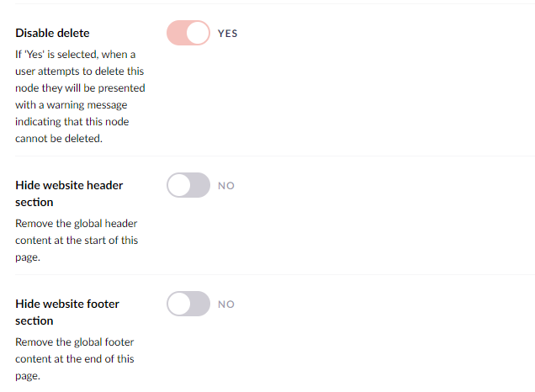Click the "cannot be deleted." text line
Screen dimensions: 535x392
(59, 139)
